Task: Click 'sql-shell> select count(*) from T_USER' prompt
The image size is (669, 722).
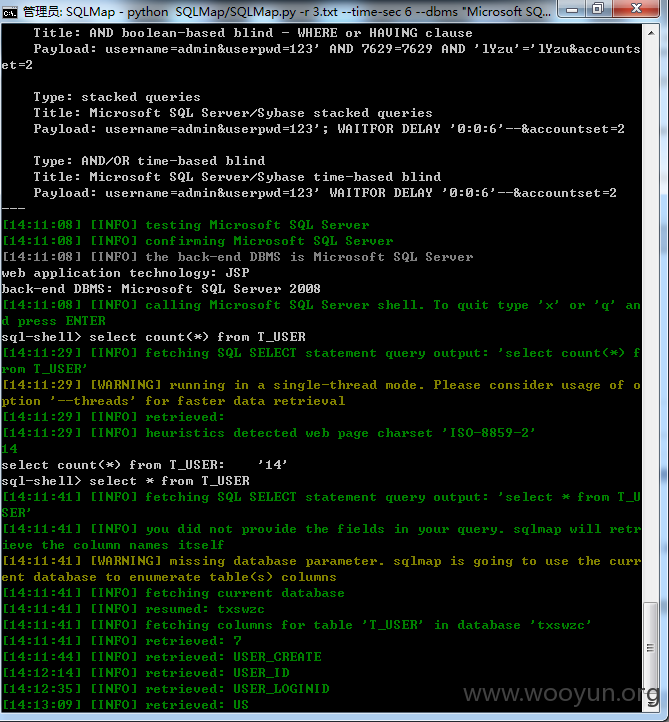Action: coord(154,337)
